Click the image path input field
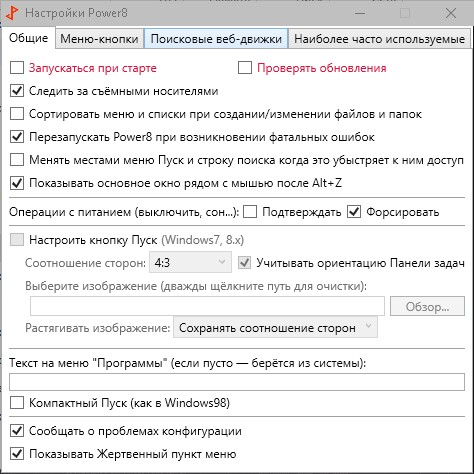The image size is (474, 474). tap(207, 306)
